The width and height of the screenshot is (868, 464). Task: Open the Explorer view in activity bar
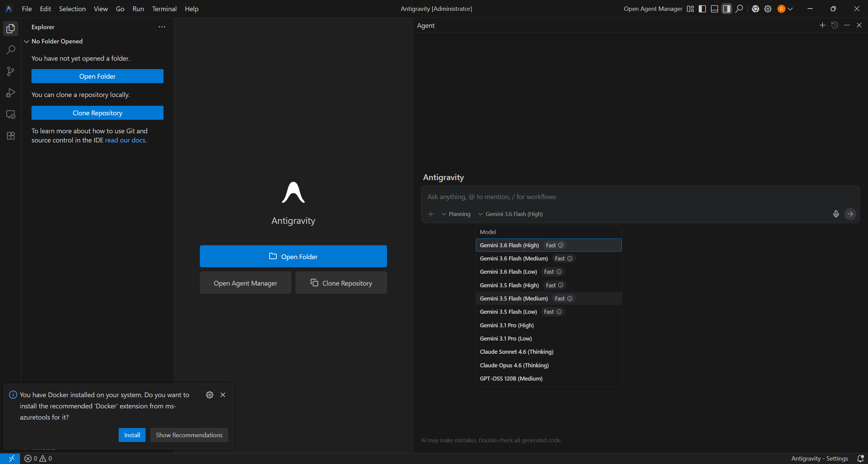[11, 28]
